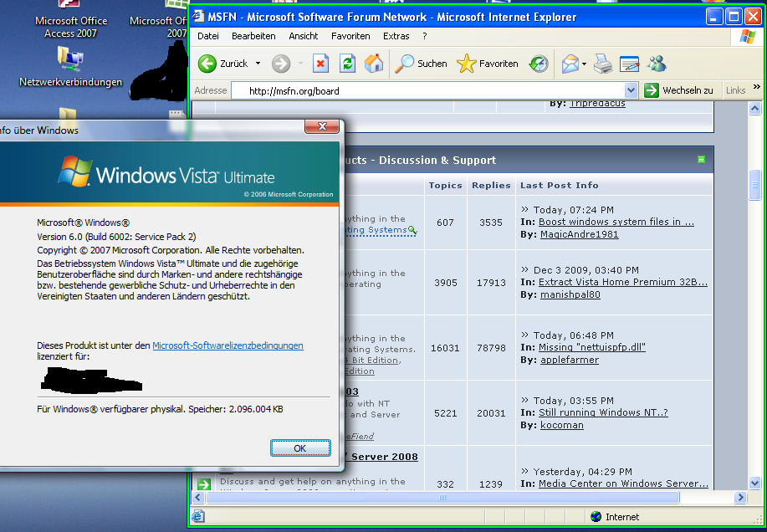This screenshot has width=767, height=532.
Task: Click the horizontal scrollbar left arrow
Action: coord(198,498)
